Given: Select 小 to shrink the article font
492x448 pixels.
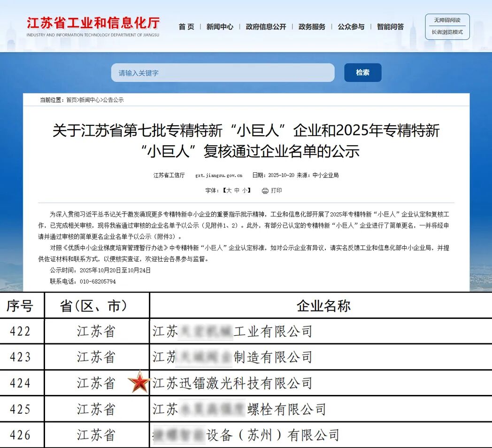Looking at the screenshot, I should [x=244, y=191].
